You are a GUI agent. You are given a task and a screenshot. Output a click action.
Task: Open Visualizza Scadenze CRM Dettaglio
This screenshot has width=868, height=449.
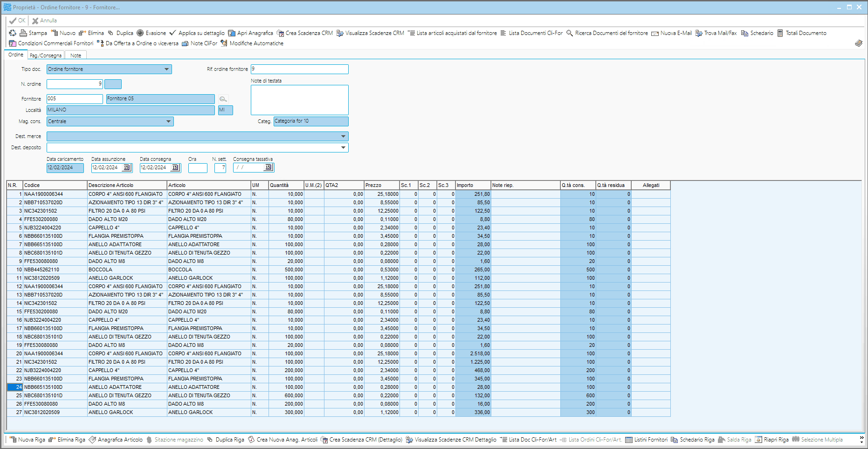pyautogui.click(x=451, y=440)
